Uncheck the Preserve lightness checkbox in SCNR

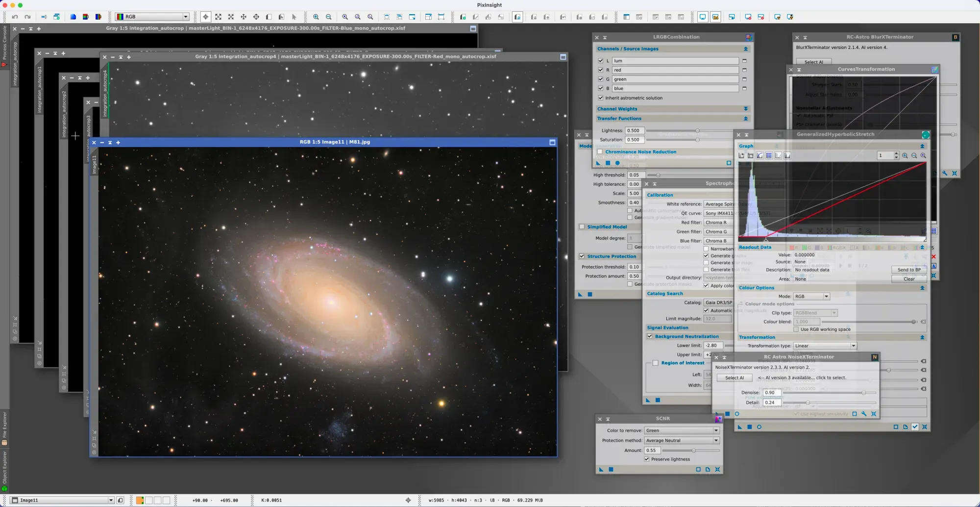tap(647, 459)
